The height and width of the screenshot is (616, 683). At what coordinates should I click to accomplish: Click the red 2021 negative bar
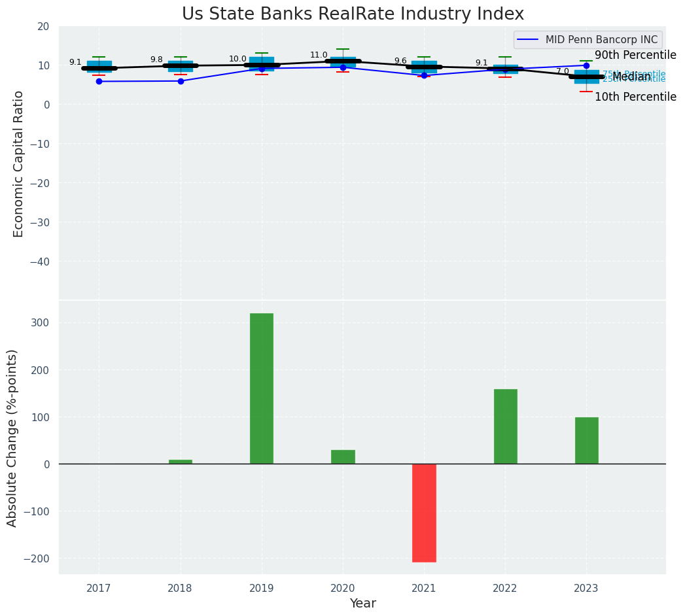(x=424, y=513)
